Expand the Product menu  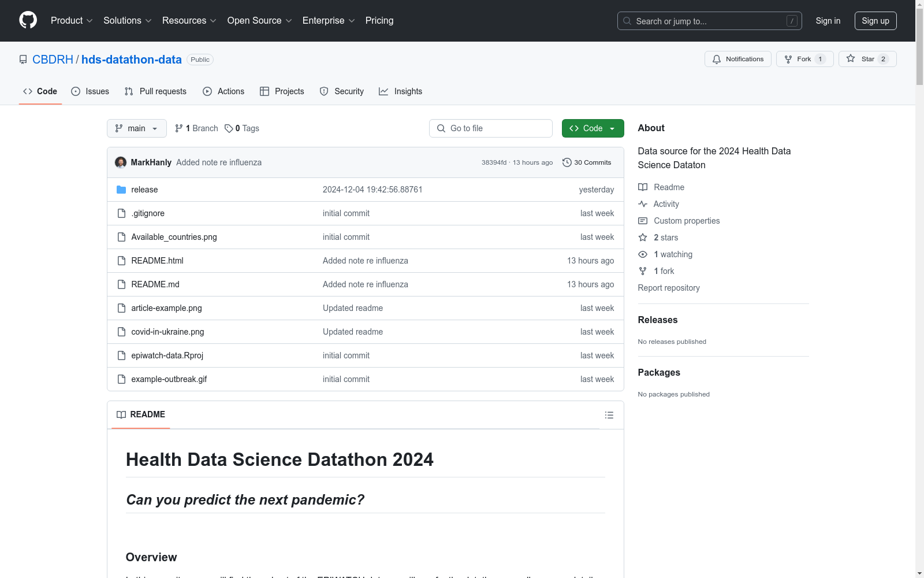click(x=71, y=21)
